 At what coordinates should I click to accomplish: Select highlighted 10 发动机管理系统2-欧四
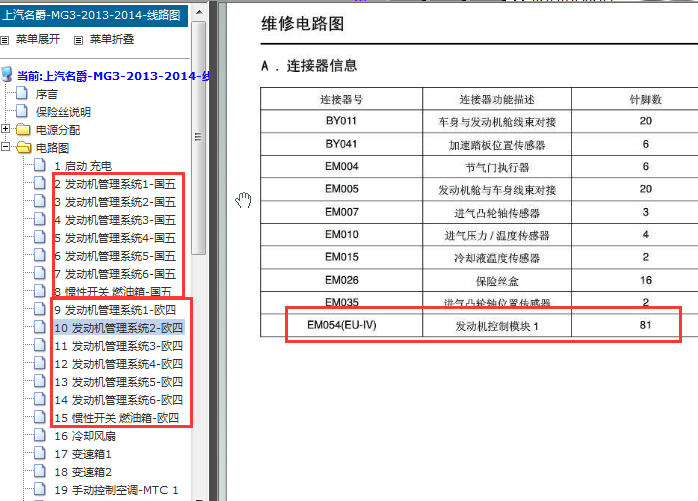click(118, 328)
